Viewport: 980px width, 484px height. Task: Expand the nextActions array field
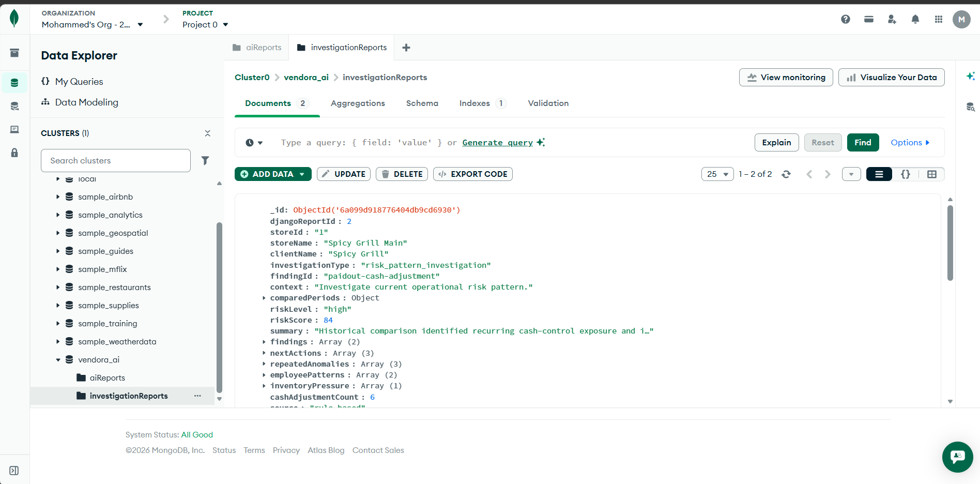point(264,353)
